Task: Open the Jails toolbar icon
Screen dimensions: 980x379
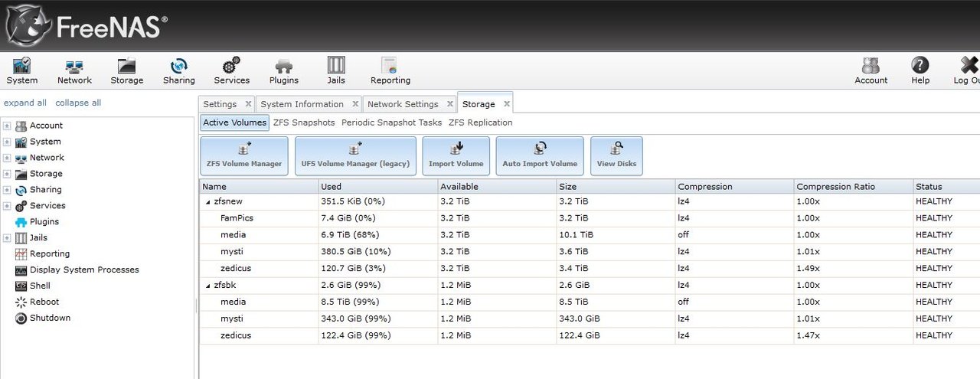Action: point(336,70)
